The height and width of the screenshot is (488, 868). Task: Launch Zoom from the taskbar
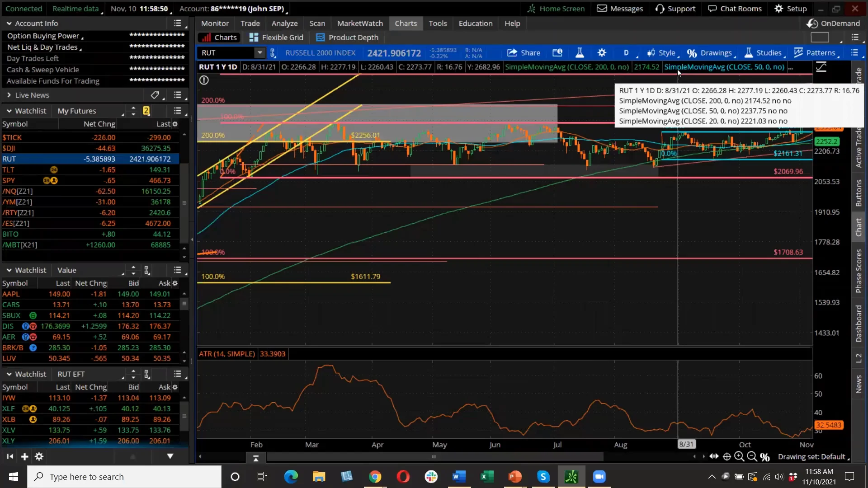599,477
